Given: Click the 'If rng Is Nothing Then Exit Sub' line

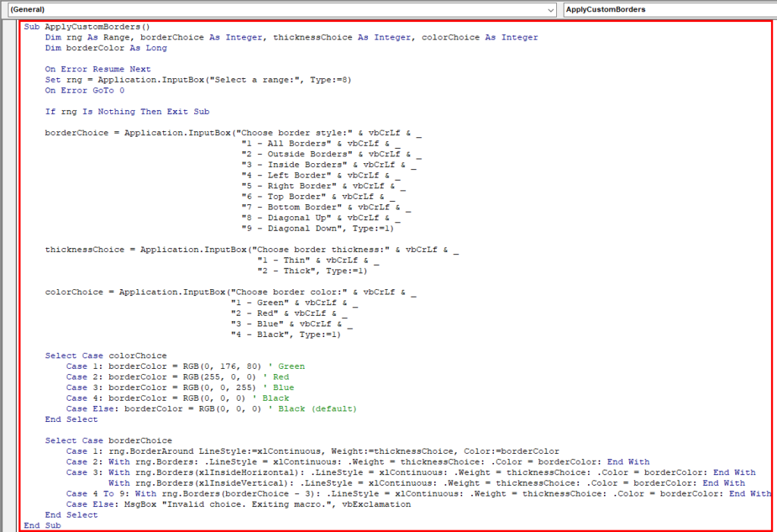Looking at the screenshot, I should (127, 112).
